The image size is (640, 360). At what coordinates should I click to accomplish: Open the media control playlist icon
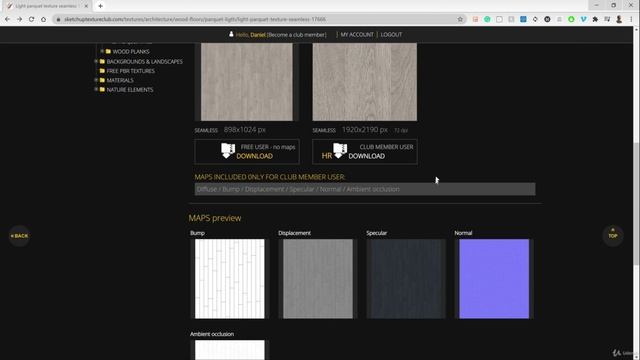[607, 19]
